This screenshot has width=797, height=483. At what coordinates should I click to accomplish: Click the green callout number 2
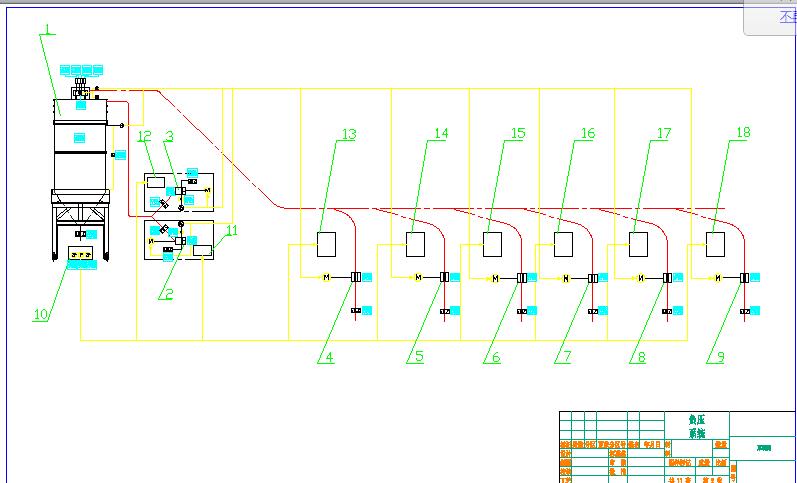click(x=169, y=293)
